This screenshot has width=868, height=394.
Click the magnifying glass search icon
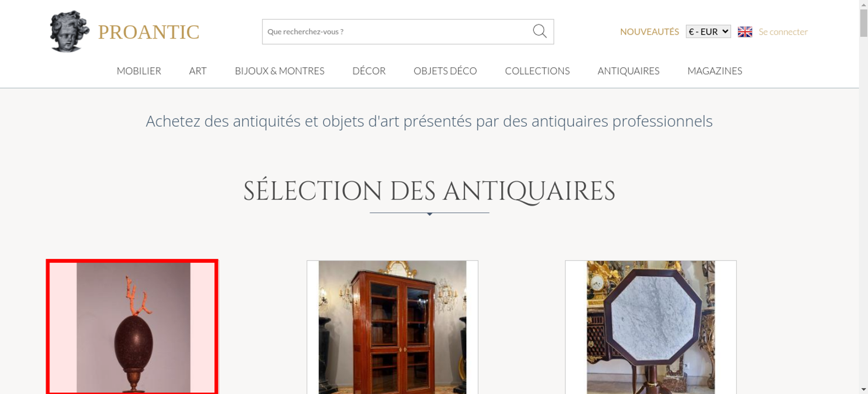click(x=539, y=31)
